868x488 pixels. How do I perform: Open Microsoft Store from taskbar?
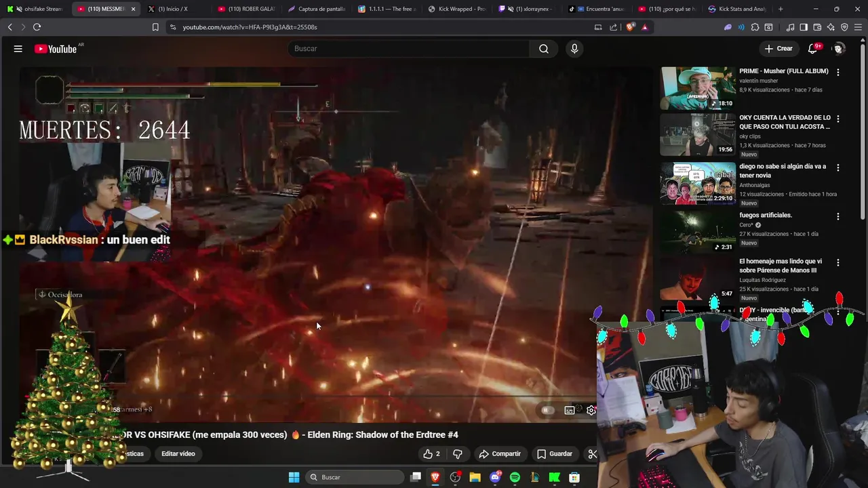(x=574, y=477)
